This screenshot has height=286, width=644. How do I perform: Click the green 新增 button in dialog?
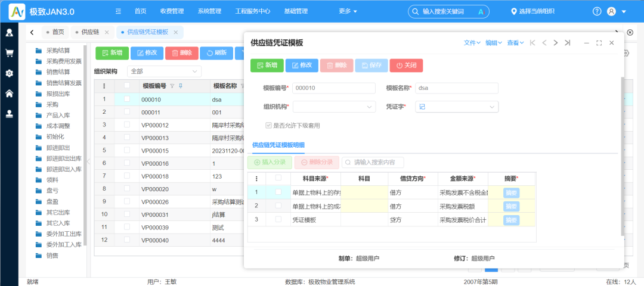tap(267, 65)
